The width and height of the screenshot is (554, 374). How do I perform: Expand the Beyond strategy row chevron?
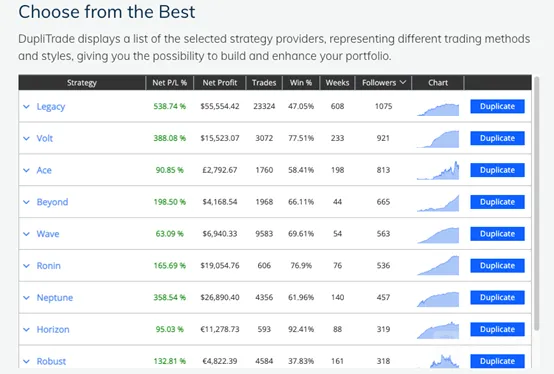coord(26,202)
